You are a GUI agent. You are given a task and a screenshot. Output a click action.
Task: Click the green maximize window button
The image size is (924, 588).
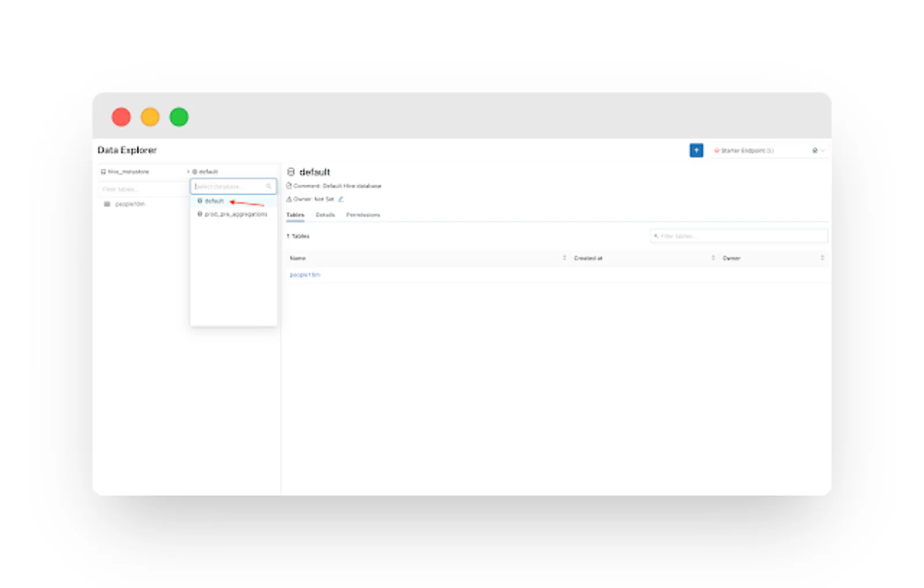click(179, 117)
